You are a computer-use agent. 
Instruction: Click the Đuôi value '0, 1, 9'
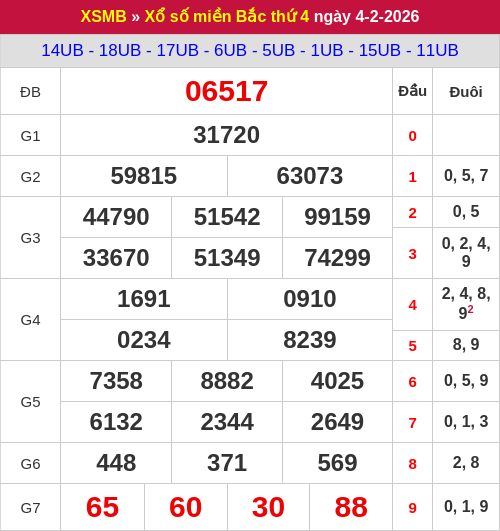pos(466,507)
